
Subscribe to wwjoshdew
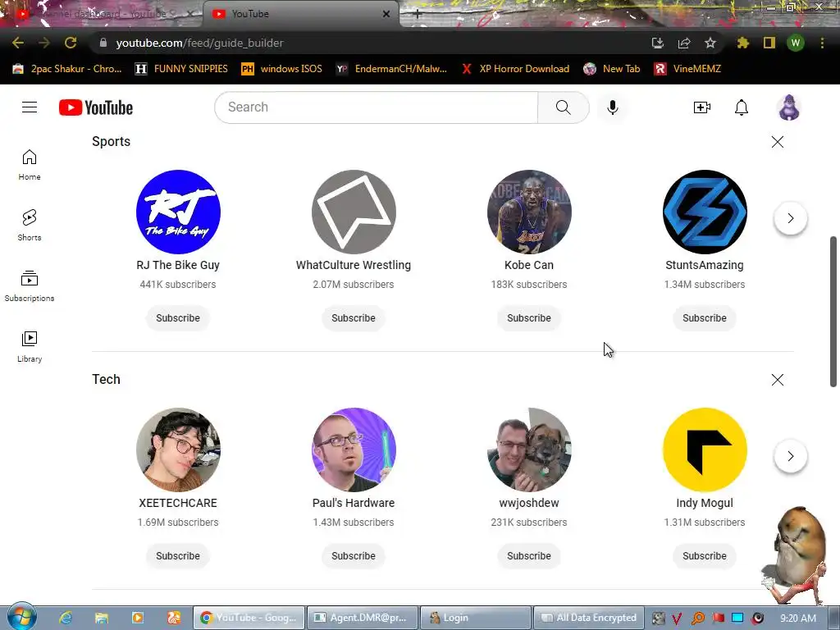click(529, 555)
